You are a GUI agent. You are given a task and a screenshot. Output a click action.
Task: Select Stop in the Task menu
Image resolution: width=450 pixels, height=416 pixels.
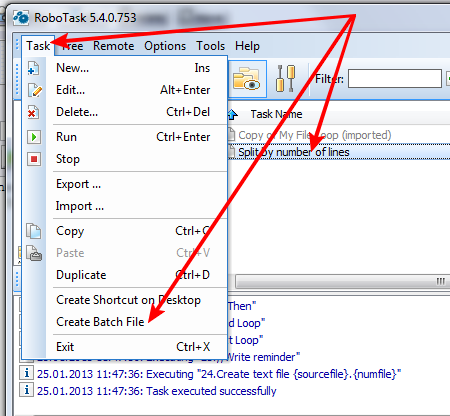(x=124, y=159)
